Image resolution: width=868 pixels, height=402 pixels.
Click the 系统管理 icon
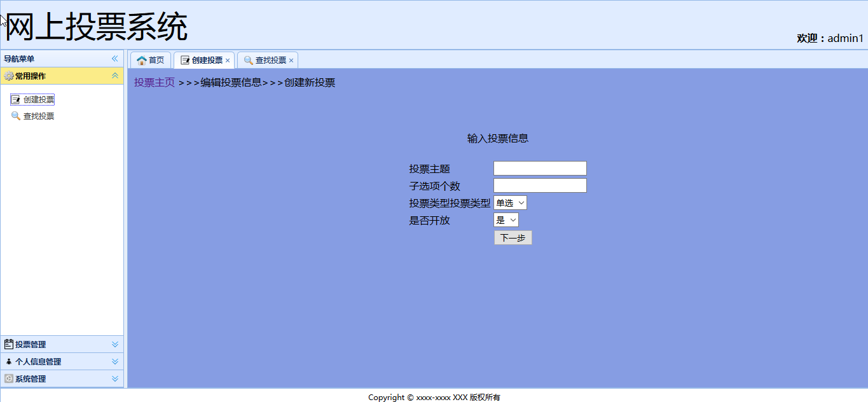coord(9,378)
